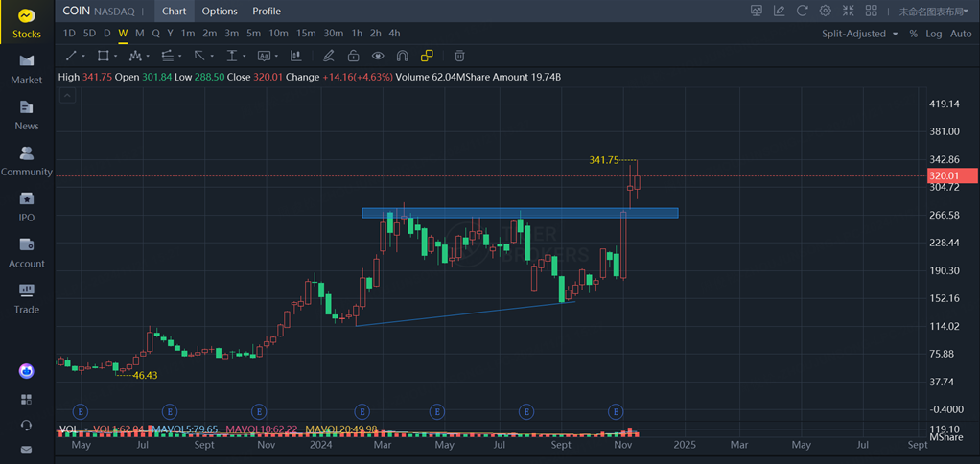The height and width of the screenshot is (464, 980).
Task: Expand the measure tool dropdown arrow
Action: (245, 57)
